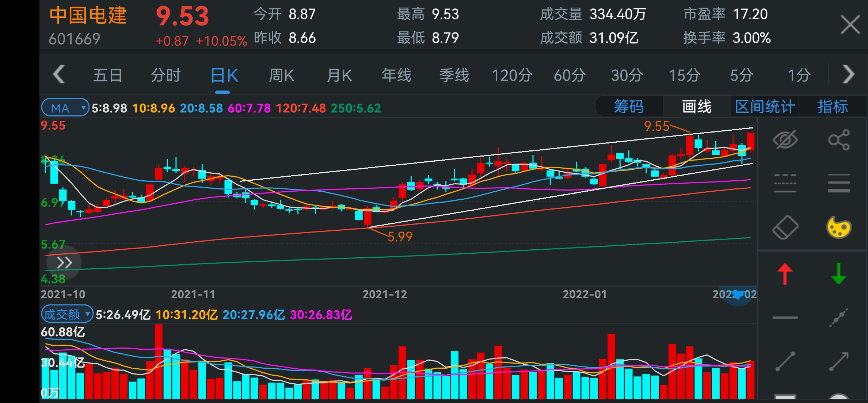This screenshot has height=403, width=868.
Task: Open 区间统计 range statistics
Action: tap(765, 107)
